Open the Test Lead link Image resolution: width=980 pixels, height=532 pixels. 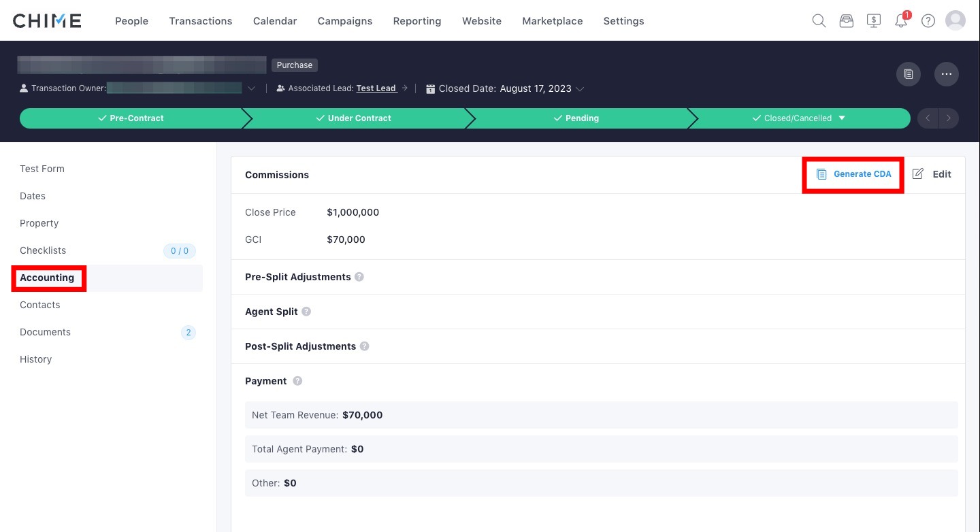[376, 88]
